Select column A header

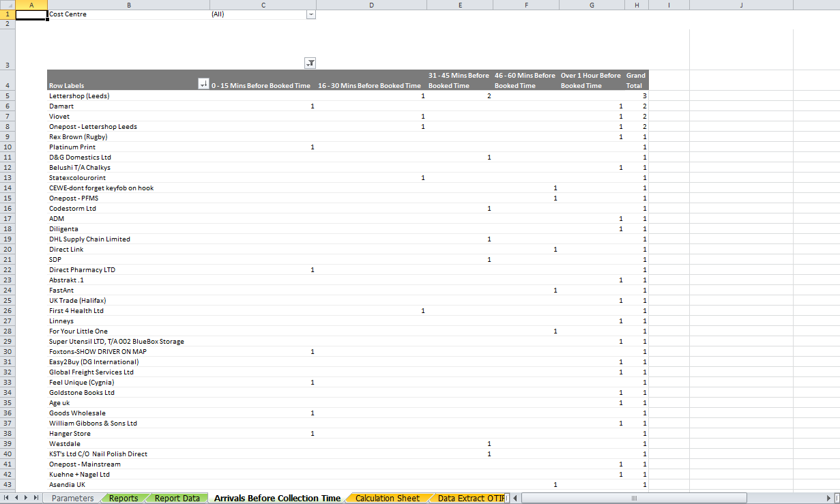(x=31, y=5)
